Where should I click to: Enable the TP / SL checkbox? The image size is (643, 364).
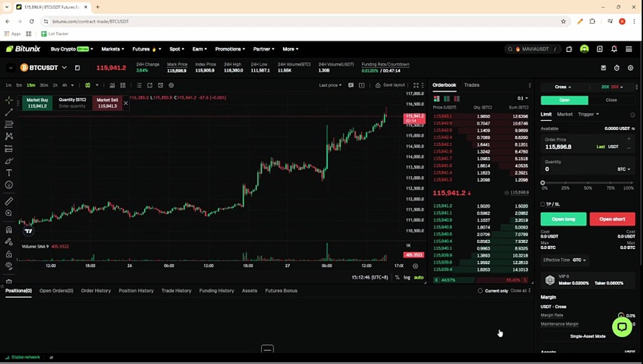coord(542,204)
